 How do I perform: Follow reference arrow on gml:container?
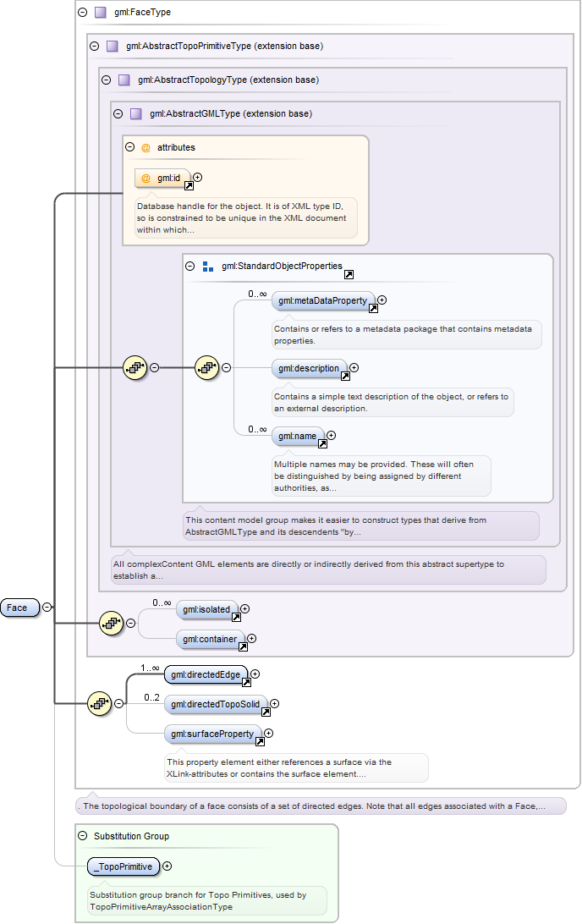(243, 646)
